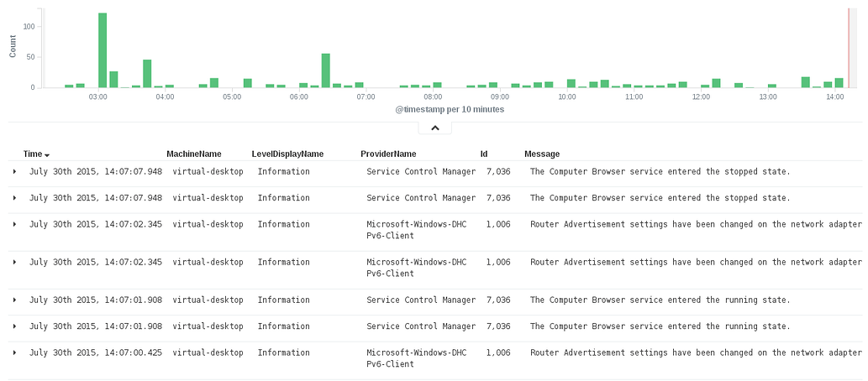
Task: Click the LevelDisplayName column header
Action: [287, 154]
